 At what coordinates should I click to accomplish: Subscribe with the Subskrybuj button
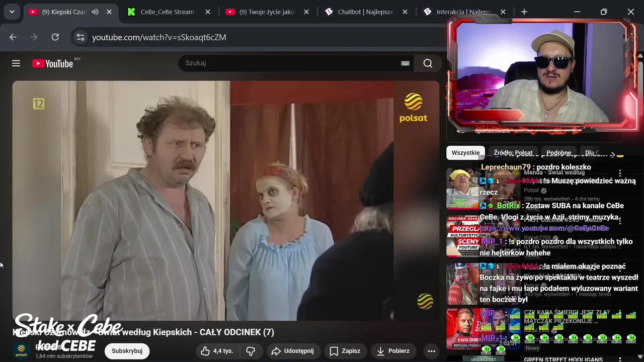(x=127, y=351)
